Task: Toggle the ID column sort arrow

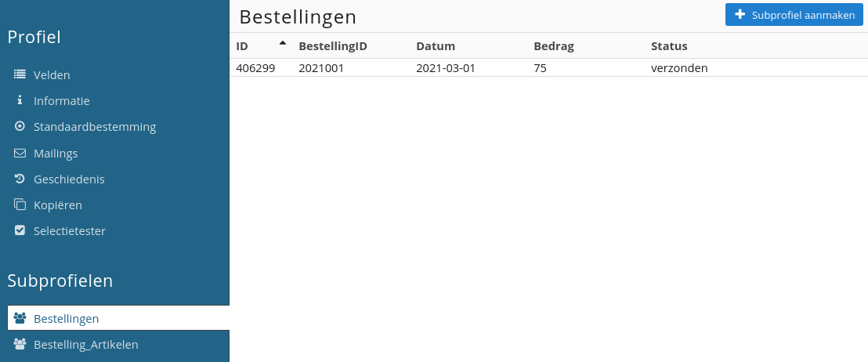Action: point(283,42)
